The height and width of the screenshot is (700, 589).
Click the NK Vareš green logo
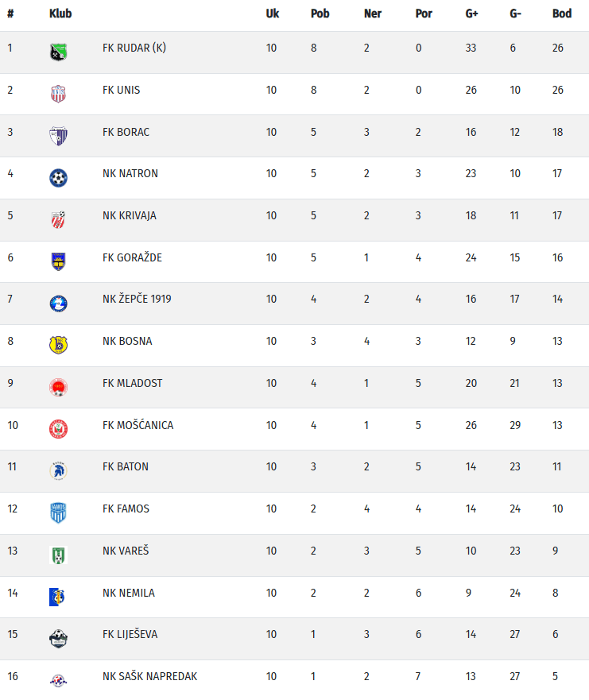coord(58,555)
